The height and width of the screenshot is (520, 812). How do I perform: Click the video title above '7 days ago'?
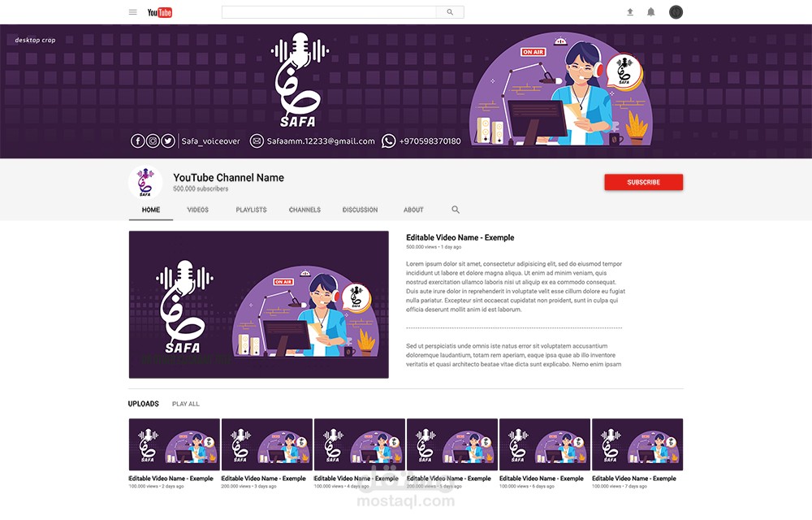click(634, 479)
